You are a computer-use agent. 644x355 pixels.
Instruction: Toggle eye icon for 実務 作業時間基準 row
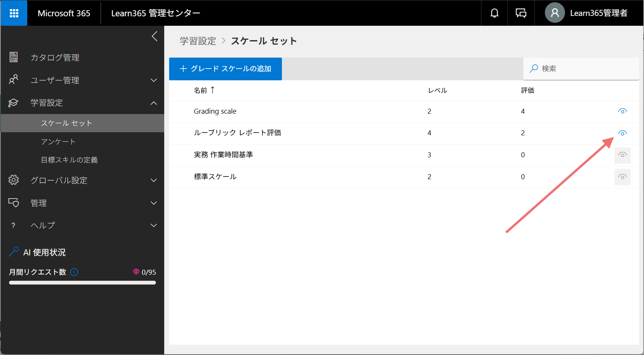(x=622, y=155)
